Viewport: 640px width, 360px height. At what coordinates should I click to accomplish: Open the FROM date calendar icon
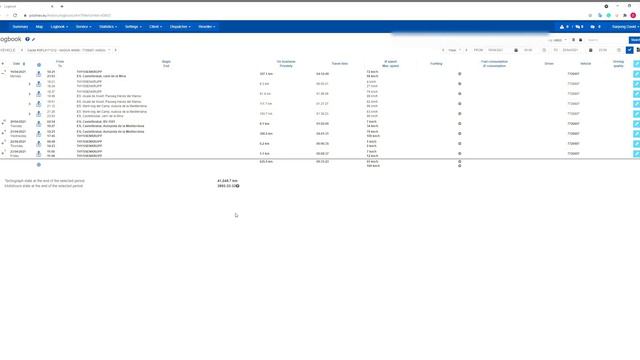pyautogui.click(x=516, y=50)
